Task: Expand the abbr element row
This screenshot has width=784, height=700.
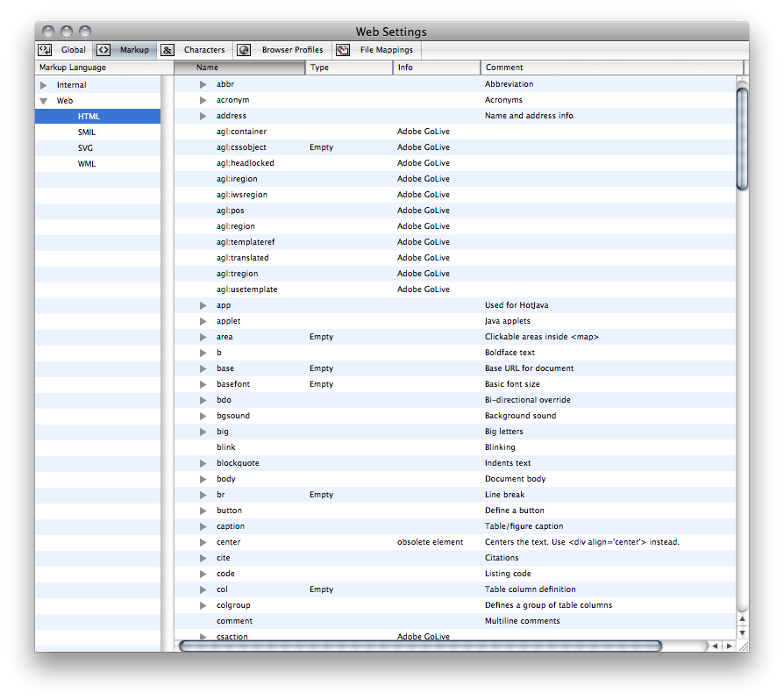Action: [x=203, y=84]
